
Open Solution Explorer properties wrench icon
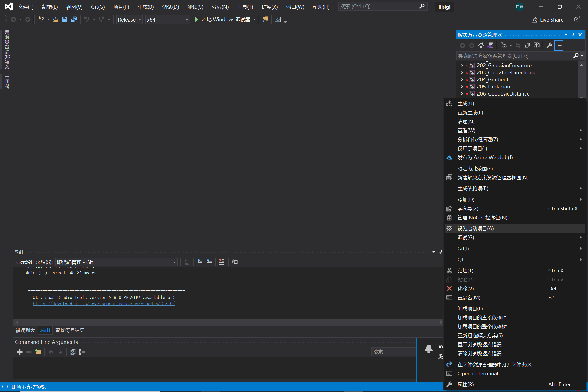[x=549, y=46]
